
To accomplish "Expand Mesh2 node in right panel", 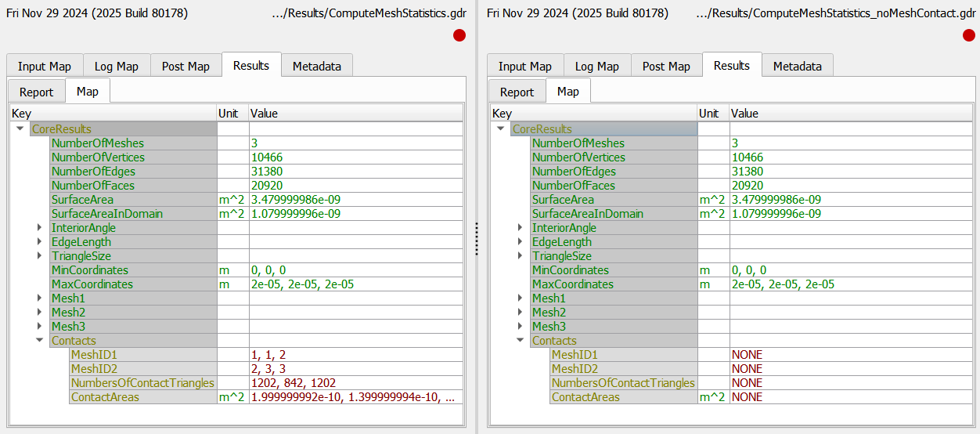I will (x=520, y=313).
